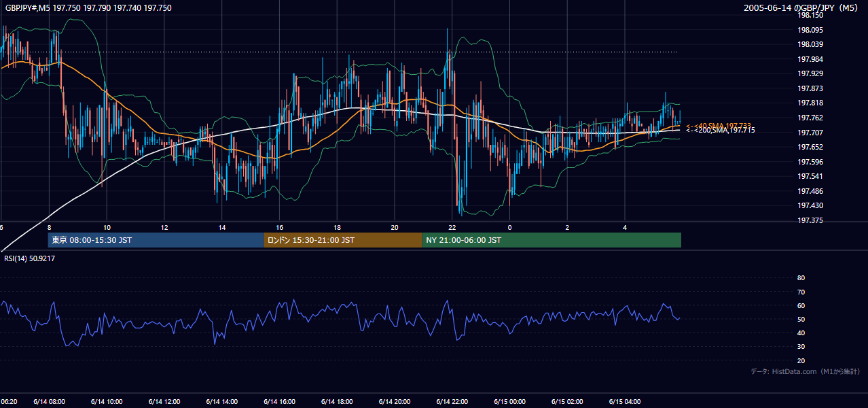Click hour marker 10 under price chart
This screenshot has width=868, height=408.
107,227
